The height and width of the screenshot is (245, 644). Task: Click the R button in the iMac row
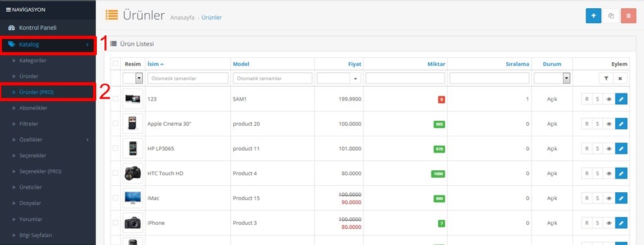coord(587,199)
